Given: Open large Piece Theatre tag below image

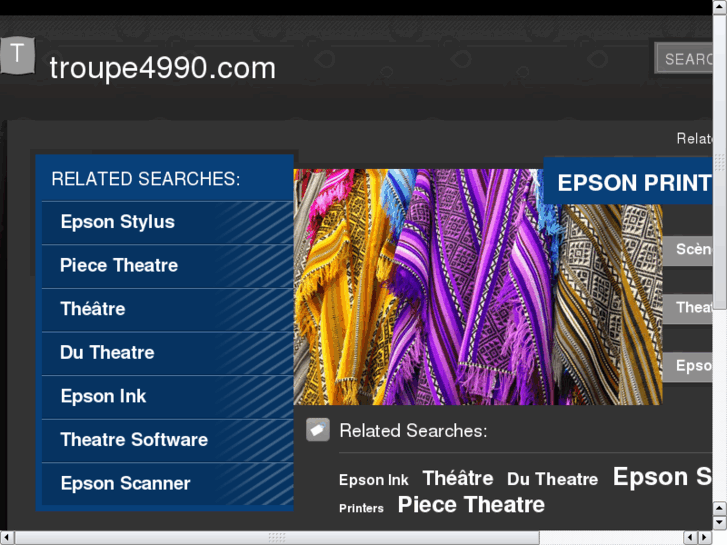Looking at the screenshot, I should point(471,505).
